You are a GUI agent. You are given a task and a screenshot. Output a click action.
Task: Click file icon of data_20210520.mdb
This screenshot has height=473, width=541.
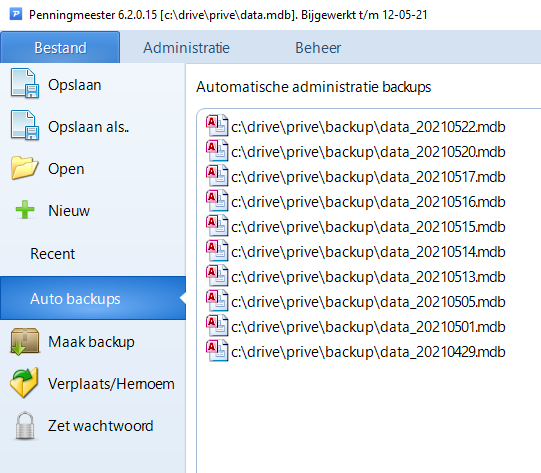[x=217, y=150]
